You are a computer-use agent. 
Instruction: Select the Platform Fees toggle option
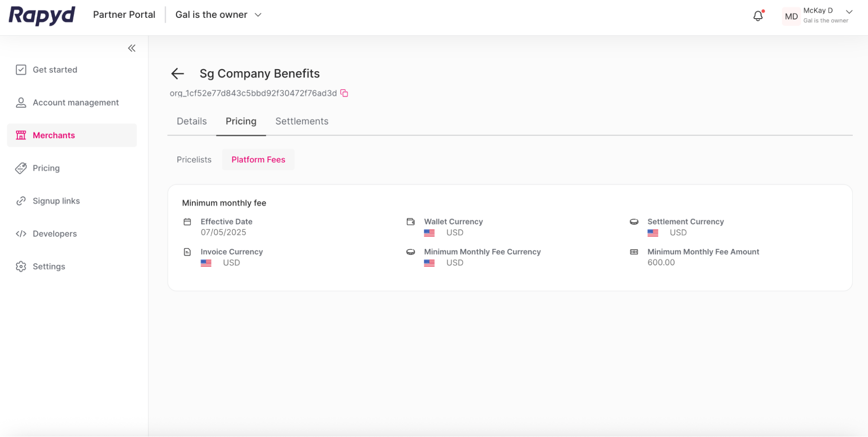pyautogui.click(x=258, y=159)
